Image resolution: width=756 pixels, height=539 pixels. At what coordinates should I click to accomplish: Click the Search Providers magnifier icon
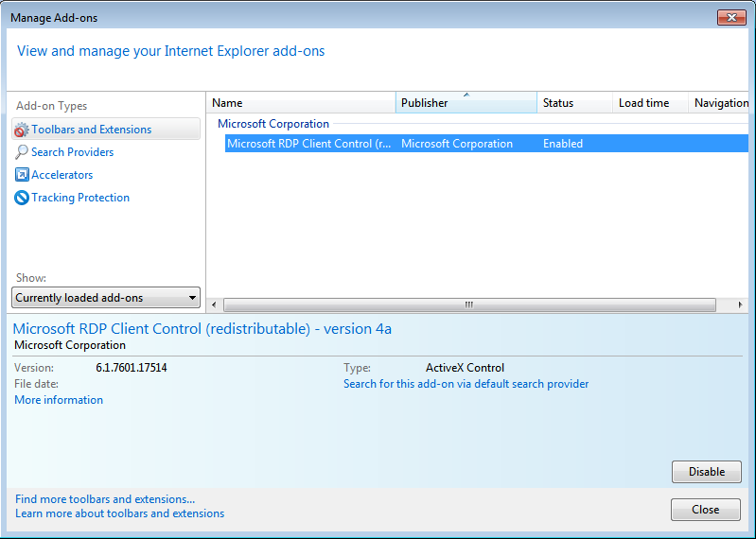pyautogui.click(x=22, y=152)
